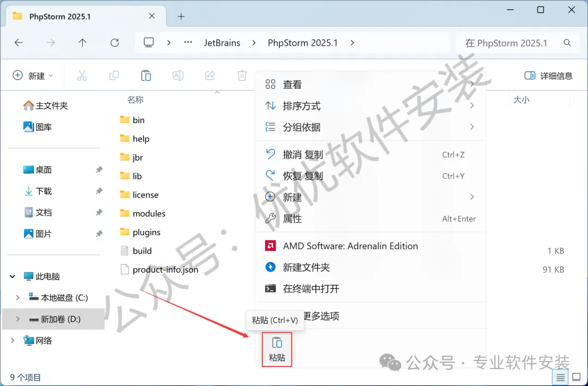Unpin Desktop from quick access
Image resolution: width=588 pixels, height=386 pixels.
point(99,169)
